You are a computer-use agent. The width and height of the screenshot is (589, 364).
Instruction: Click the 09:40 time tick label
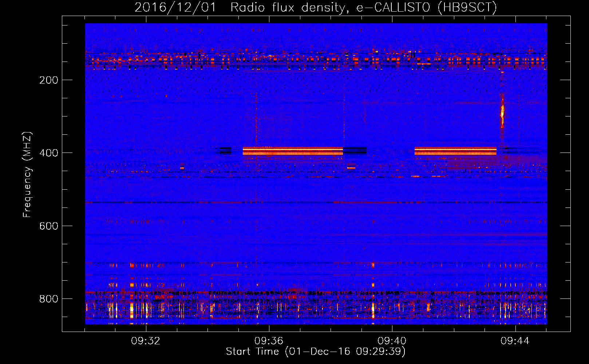click(392, 341)
